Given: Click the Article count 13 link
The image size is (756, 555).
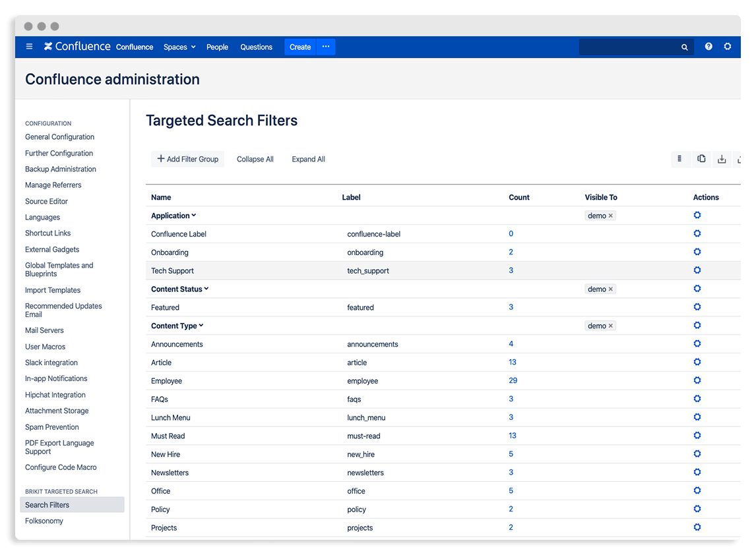Looking at the screenshot, I should (513, 362).
